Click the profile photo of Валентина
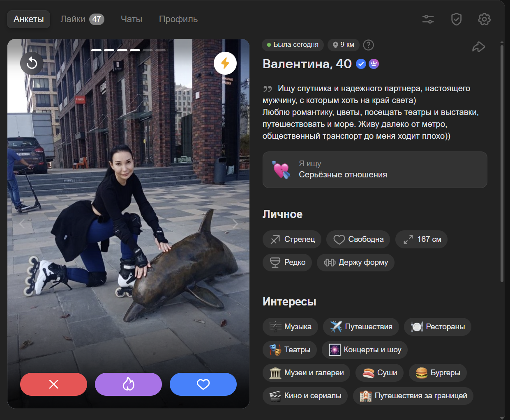Image resolution: width=510 pixels, height=420 pixels. pyautogui.click(x=128, y=224)
